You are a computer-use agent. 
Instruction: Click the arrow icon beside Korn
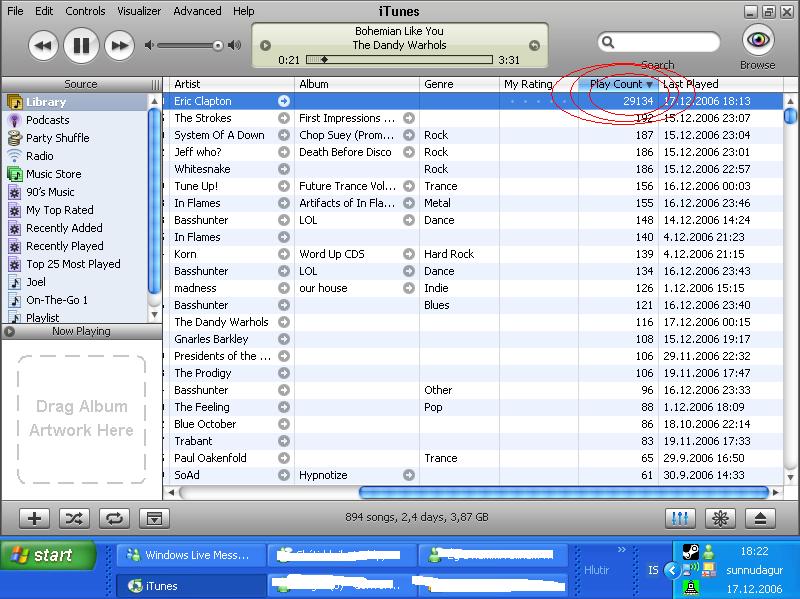284,254
